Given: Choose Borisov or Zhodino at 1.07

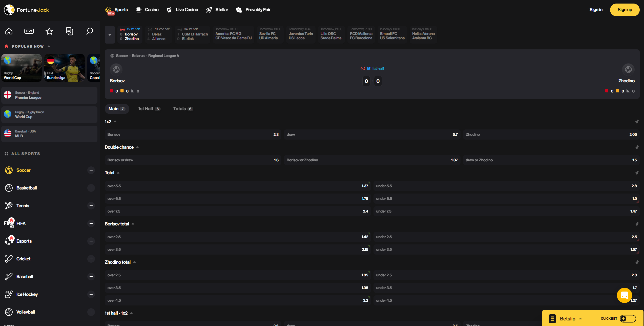Looking at the screenshot, I should coord(372,160).
